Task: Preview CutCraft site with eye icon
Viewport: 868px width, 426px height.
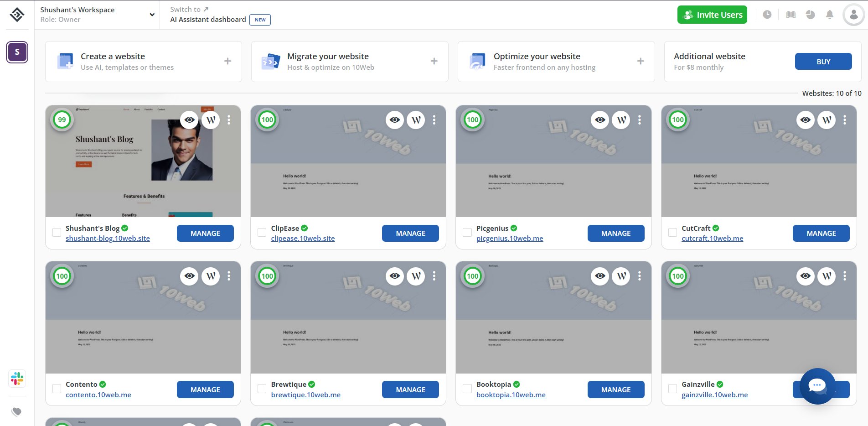Action: [806, 120]
